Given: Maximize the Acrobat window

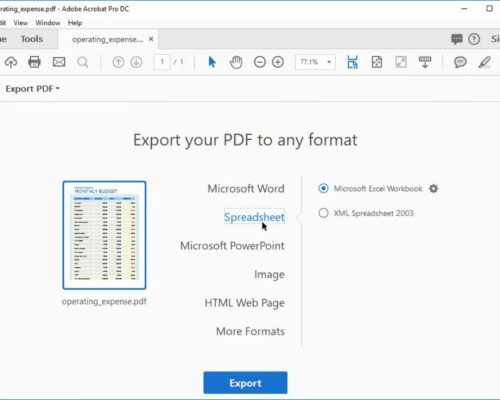Looking at the screenshot, I should tap(489, 9).
